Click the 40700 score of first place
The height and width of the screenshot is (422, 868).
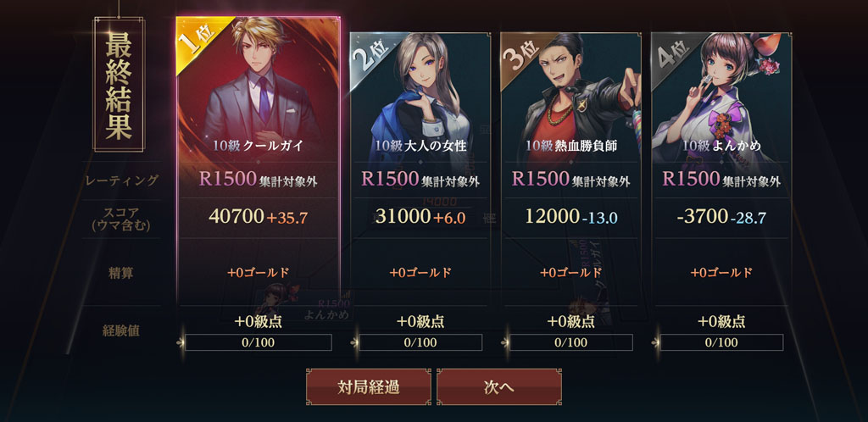236,216
